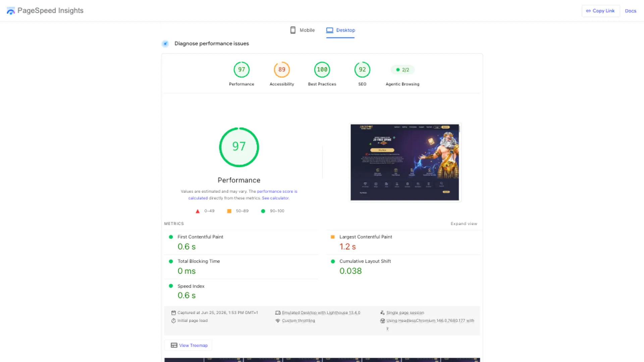Open the View Treemap button
This screenshot has height=362, width=644.
click(x=188, y=345)
